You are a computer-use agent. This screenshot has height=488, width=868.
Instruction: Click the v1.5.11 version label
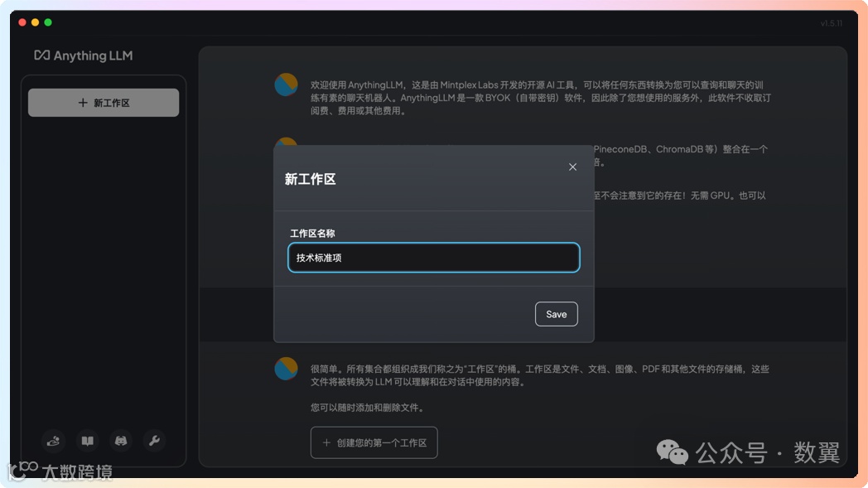[832, 23]
